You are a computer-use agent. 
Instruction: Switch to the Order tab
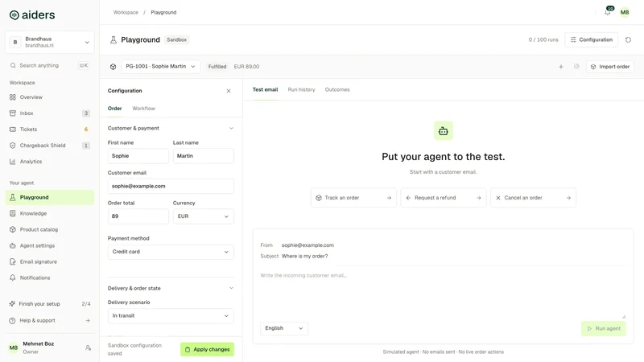coord(114,109)
